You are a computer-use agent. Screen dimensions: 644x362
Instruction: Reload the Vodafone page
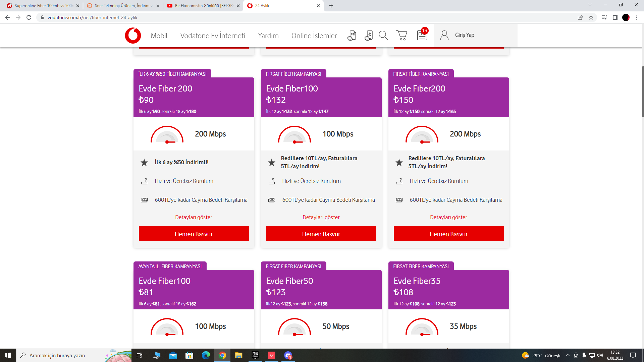point(29,17)
